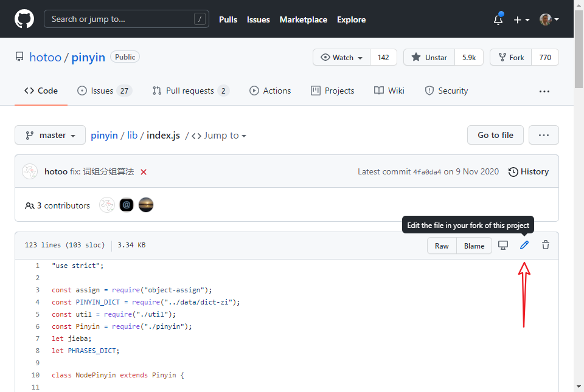Focus the search or jump to field

(127, 19)
